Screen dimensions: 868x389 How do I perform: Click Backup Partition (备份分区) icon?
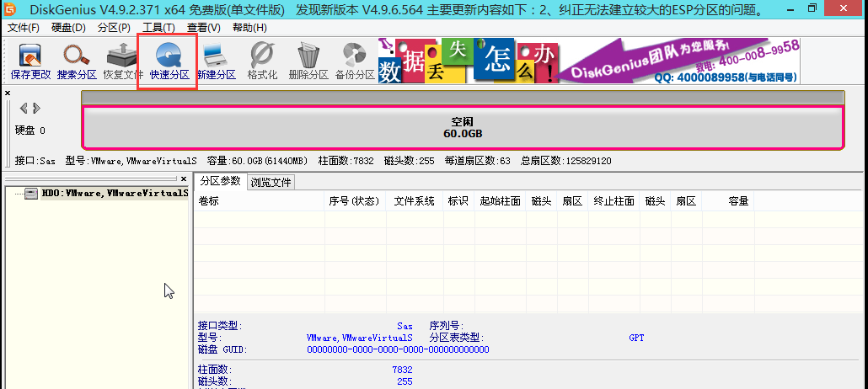coord(355,61)
